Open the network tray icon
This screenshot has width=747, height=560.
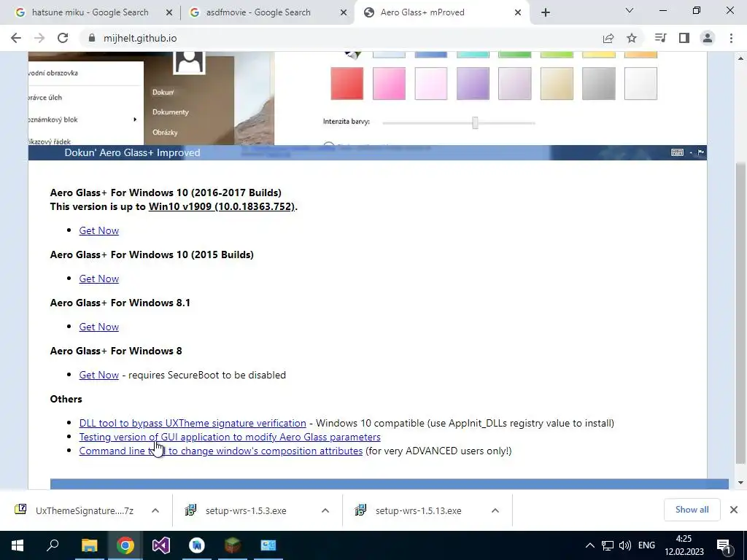click(608, 545)
